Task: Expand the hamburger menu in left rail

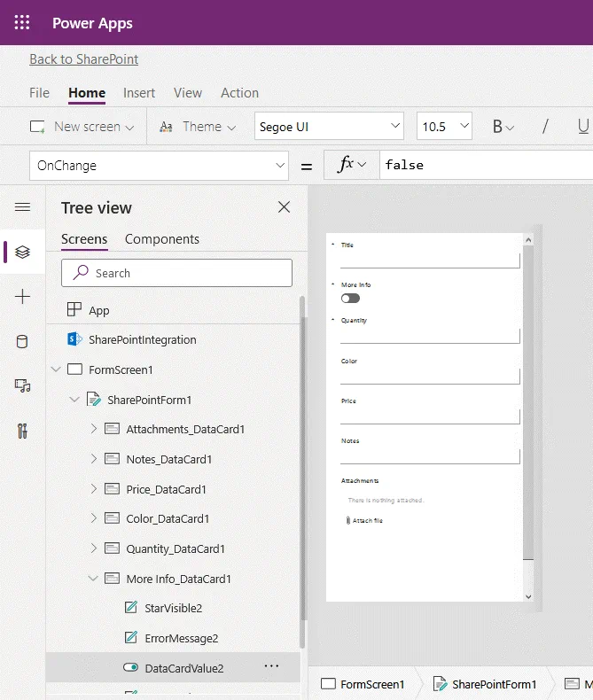Action: 22,207
